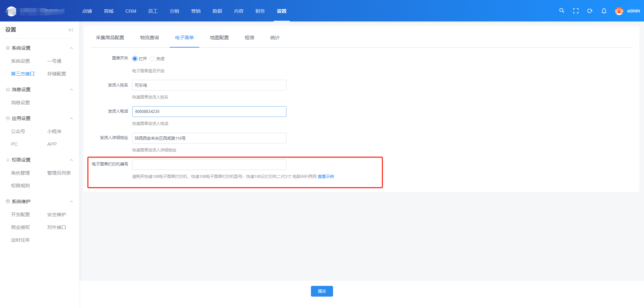Image resolution: width=644 pixels, height=308 pixels.
Task: Open PC sidebar item
Action: coord(14,144)
